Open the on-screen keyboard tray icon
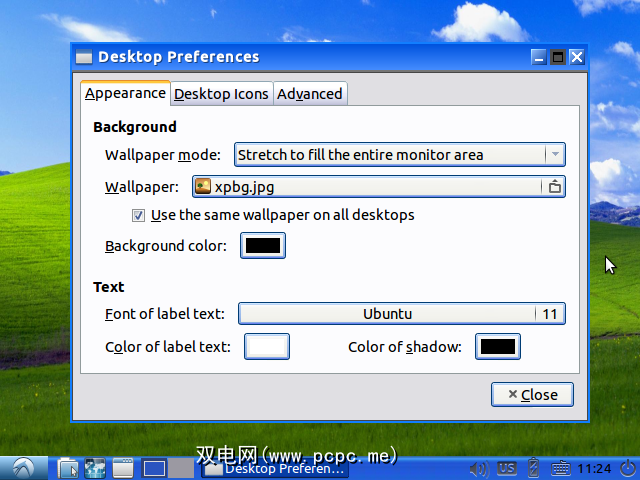Screen dimensions: 640x480 coord(561,469)
